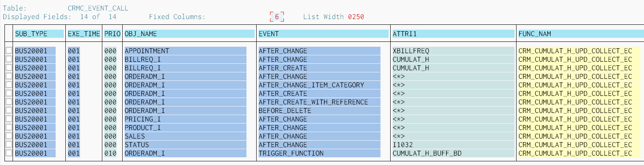
Task: Tick the SALES row checkbox
Action: click(9, 136)
